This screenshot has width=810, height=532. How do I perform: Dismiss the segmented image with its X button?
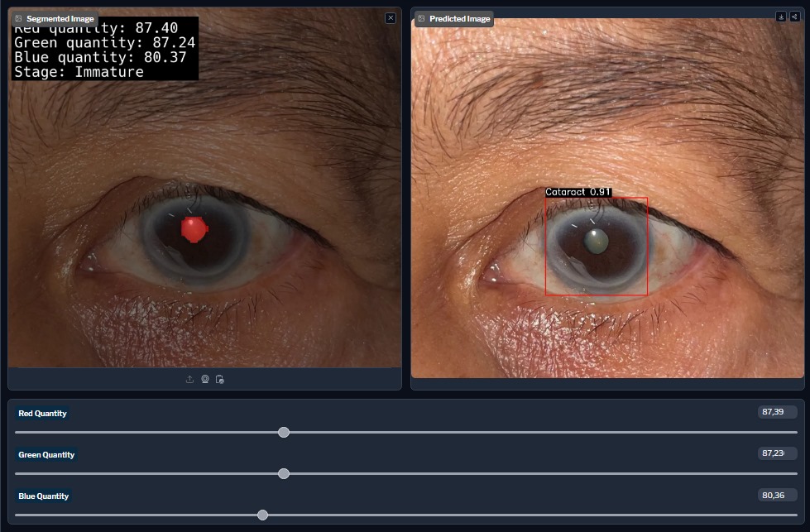(389, 17)
